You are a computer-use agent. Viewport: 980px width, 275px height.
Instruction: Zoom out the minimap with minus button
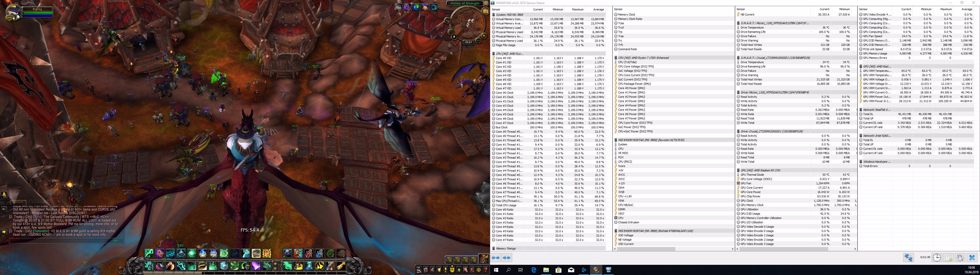[x=479, y=41]
